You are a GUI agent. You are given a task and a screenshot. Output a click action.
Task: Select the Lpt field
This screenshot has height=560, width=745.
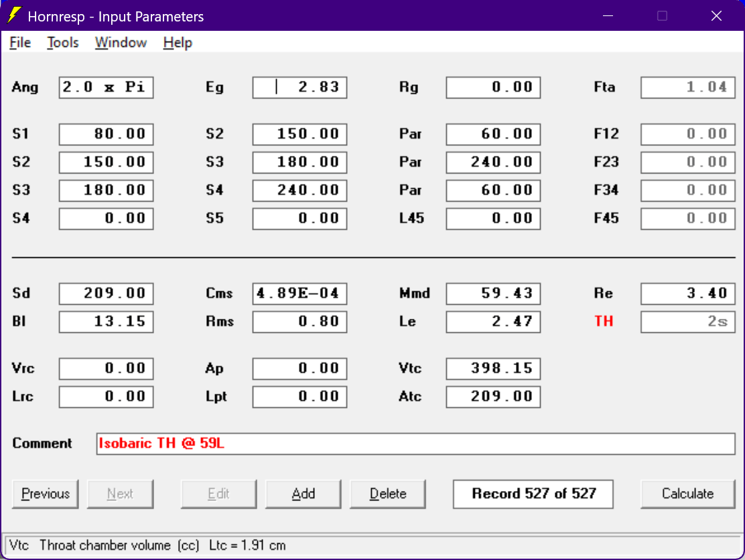point(299,397)
